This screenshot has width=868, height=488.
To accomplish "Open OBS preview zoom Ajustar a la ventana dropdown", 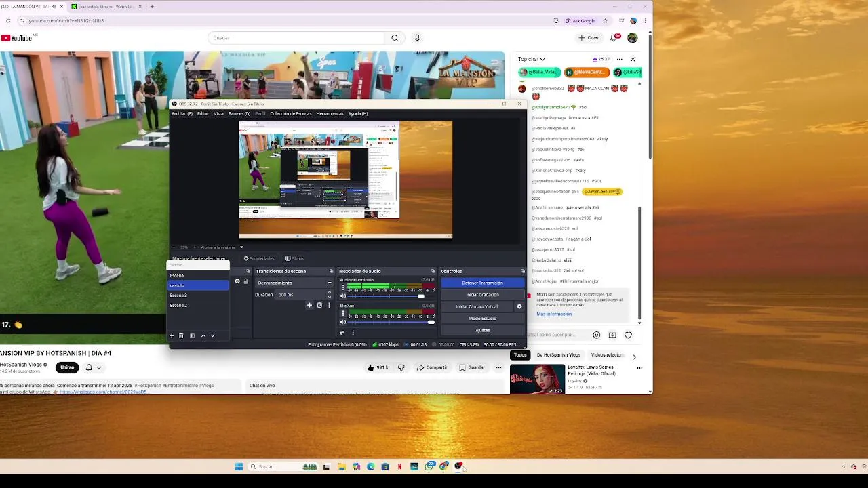I will click(x=222, y=247).
